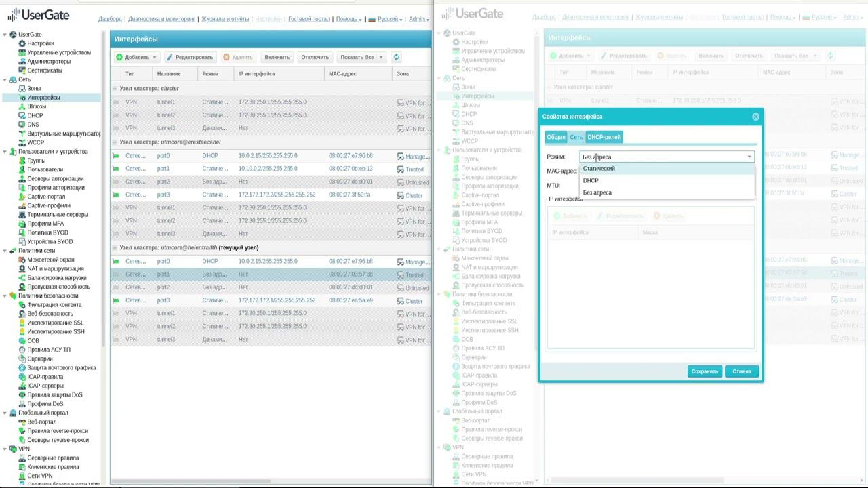Open Диагностика и мониторинг in left window header
Viewport: 868px width, 488px height.
click(160, 19)
